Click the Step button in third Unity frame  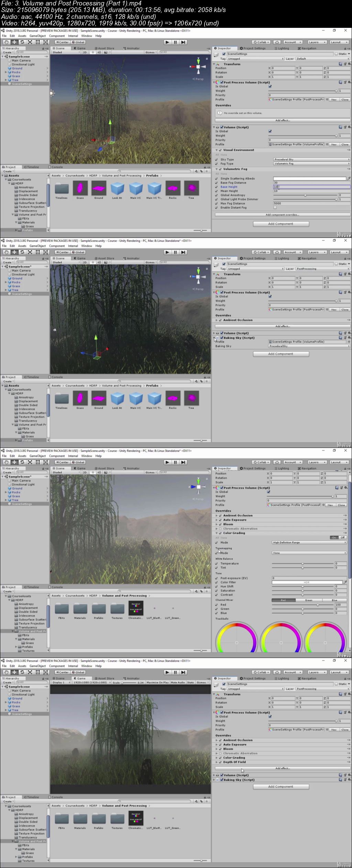183,462
